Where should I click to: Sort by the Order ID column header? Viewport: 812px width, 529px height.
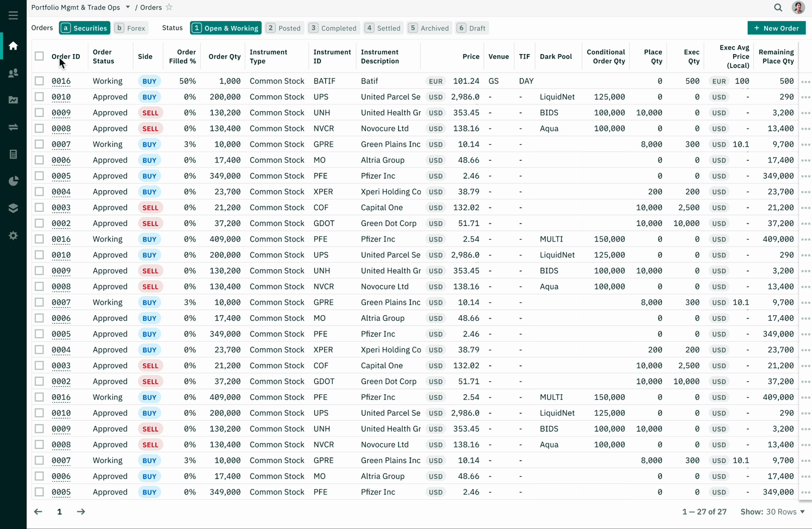click(x=66, y=56)
